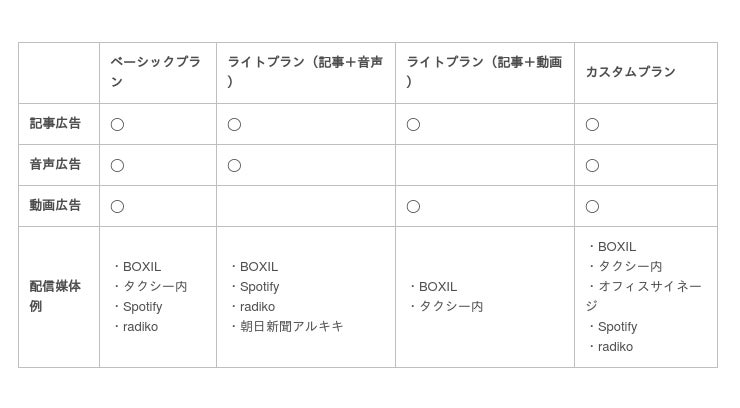
Task: Click the ベーシックプラン column header
Action: click(x=158, y=73)
